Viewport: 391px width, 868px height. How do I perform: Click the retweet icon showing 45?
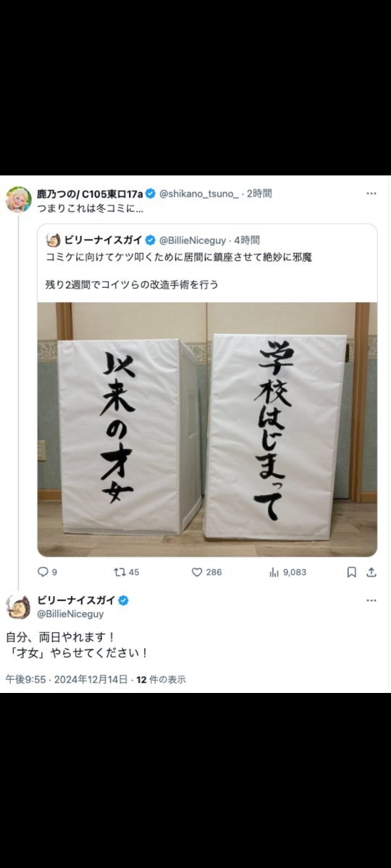(120, 571)
